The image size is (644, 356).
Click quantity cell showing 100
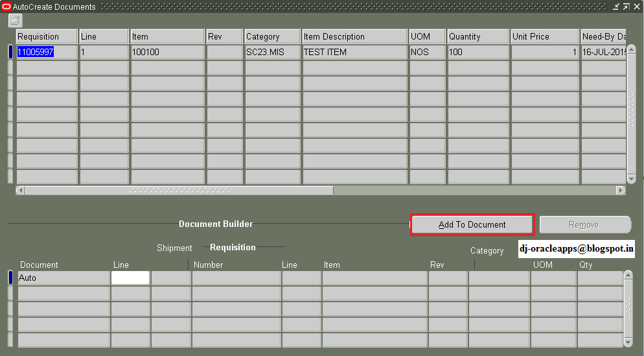pyautogui.click(x=478, y=52)
